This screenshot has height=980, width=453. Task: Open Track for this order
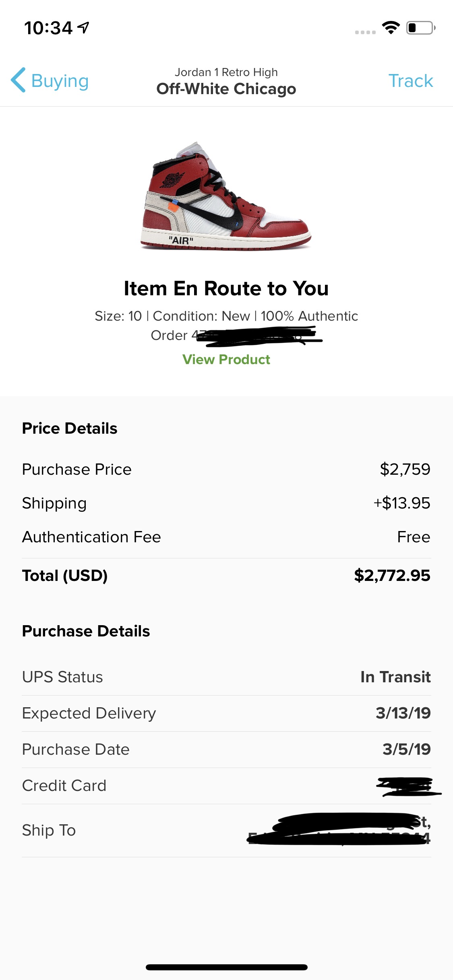click(x=410, y=81)
